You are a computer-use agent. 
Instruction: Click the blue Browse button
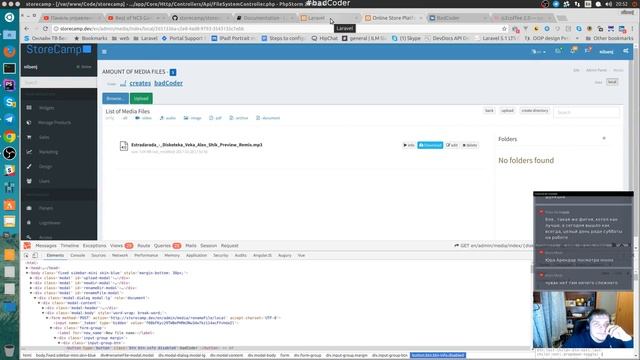(x=116, y=98)
